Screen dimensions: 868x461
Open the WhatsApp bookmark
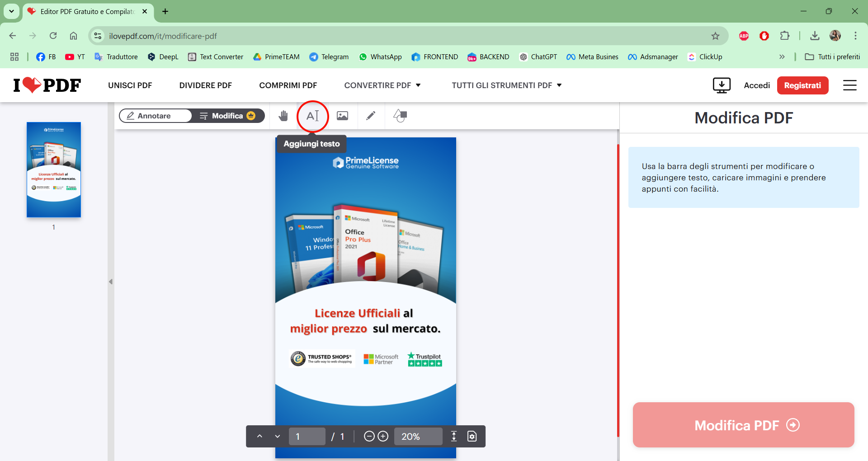click(380, 57)
